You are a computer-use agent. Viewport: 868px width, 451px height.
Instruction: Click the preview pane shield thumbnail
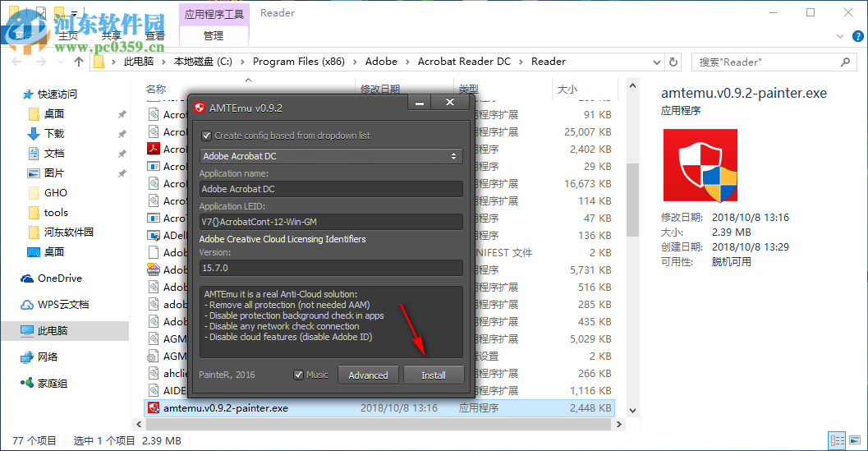700,165
